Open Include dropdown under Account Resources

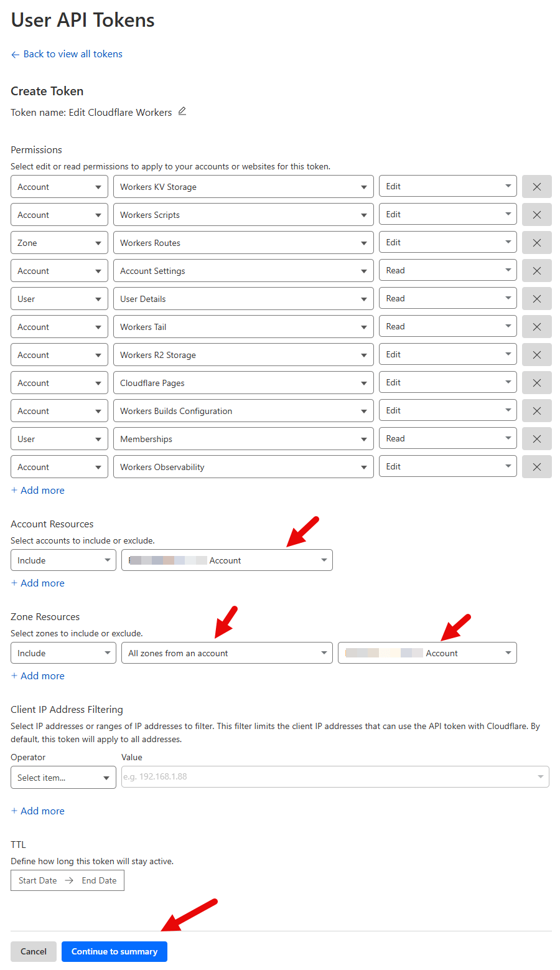point(63,560)
